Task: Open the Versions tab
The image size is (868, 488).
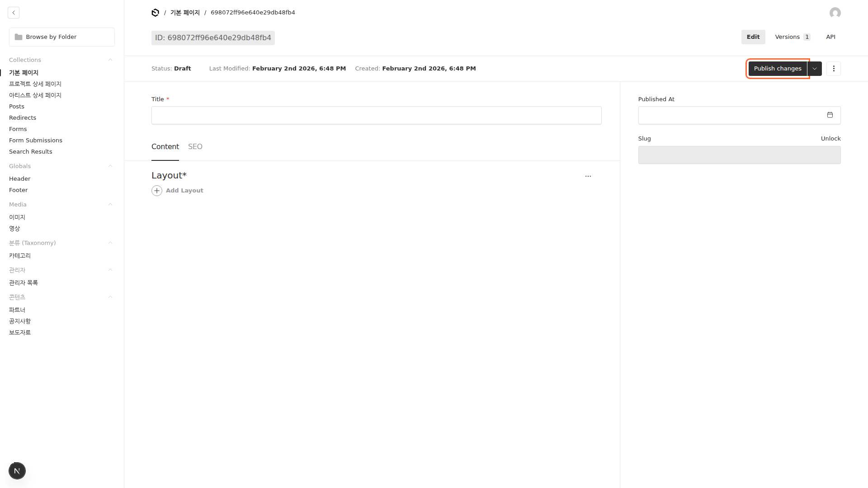Action: (x=792, y=37)
